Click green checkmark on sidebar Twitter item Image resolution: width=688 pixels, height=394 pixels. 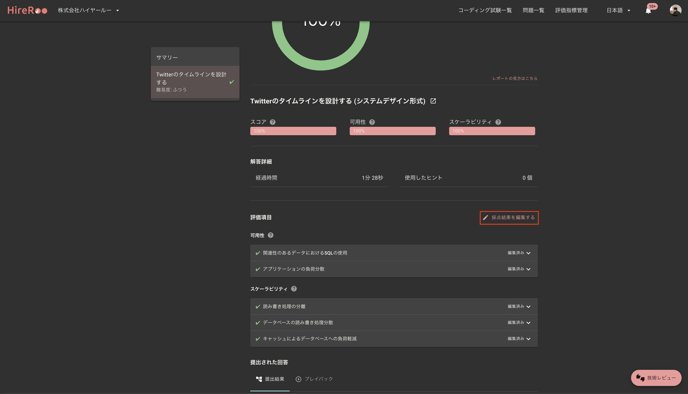click(x=232, y=82)
